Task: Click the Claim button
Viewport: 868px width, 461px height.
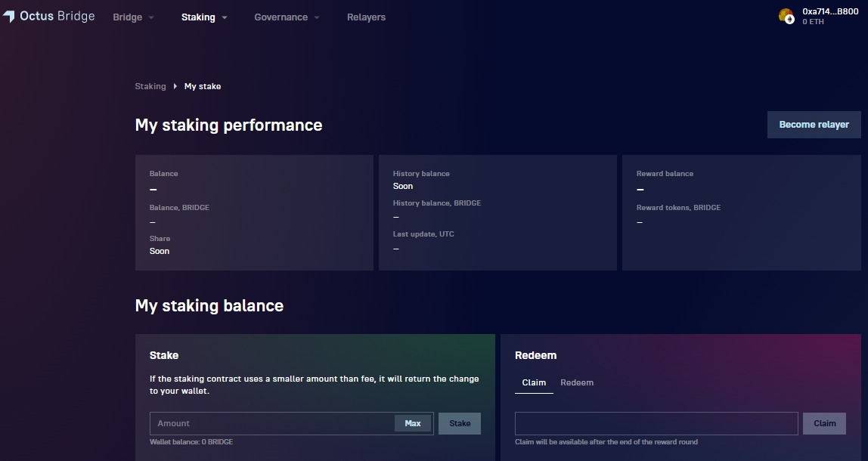Action: 824,423
